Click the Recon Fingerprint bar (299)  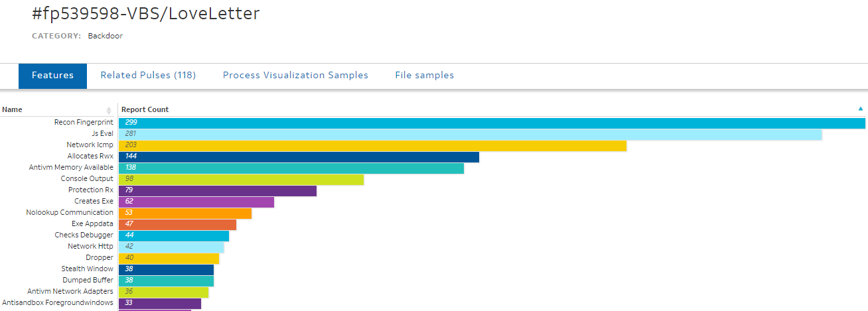tap(491, 123)
